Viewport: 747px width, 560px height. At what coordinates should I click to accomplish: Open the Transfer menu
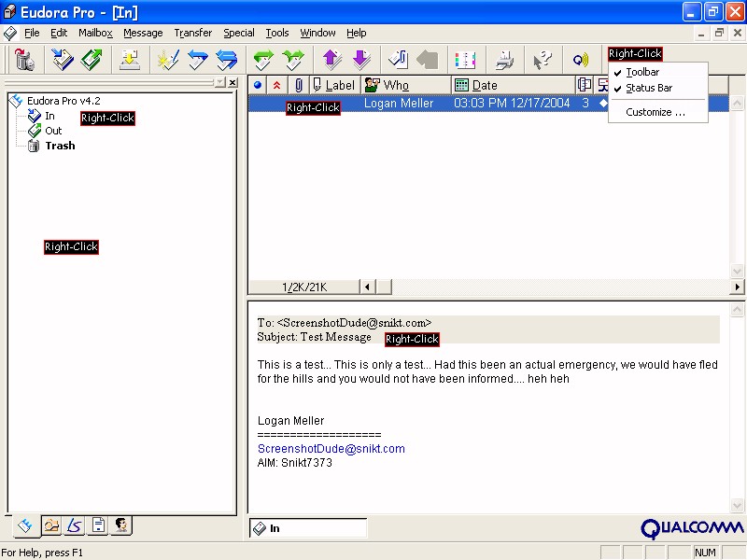point(193,33)
